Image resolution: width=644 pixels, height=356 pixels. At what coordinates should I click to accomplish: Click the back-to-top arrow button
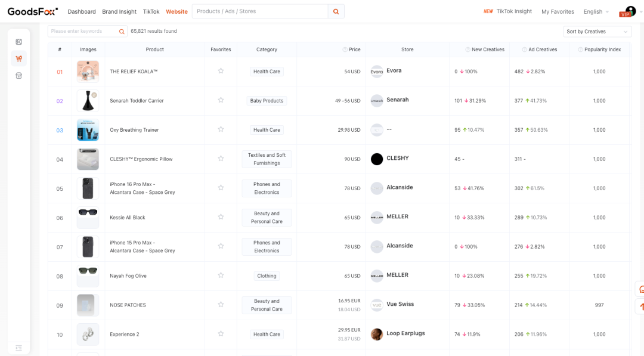tap(640, 307)
